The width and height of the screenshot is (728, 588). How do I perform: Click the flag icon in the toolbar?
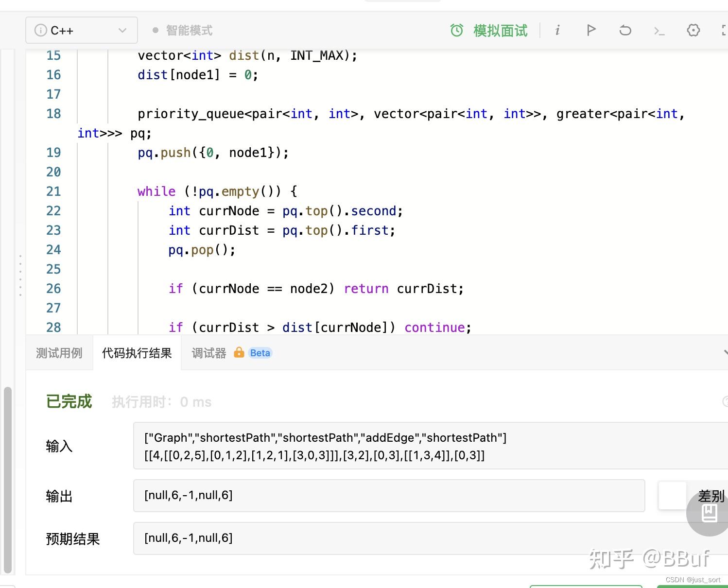pos(591,30)
